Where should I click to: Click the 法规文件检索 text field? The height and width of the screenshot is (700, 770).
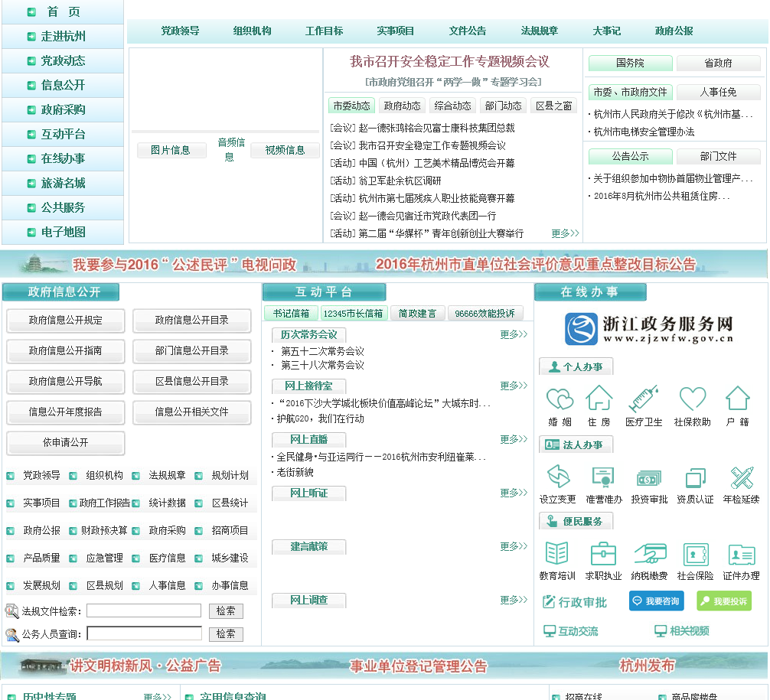[144, 610]
